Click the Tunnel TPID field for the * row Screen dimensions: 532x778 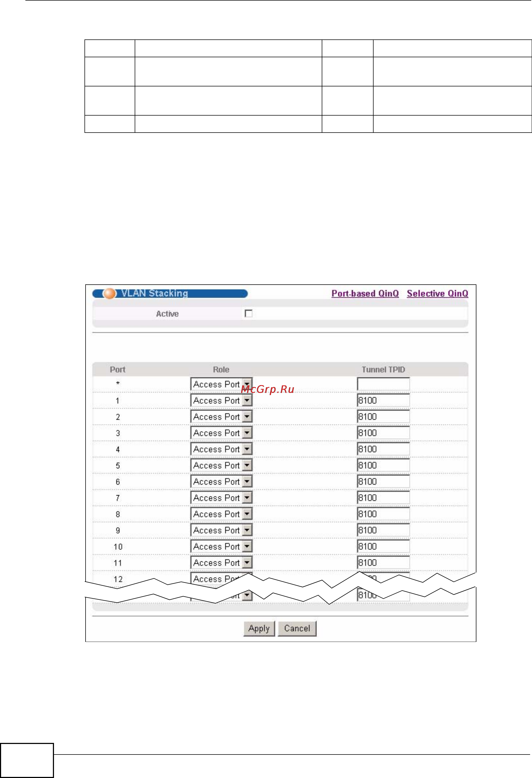click(x=384, y=384)
